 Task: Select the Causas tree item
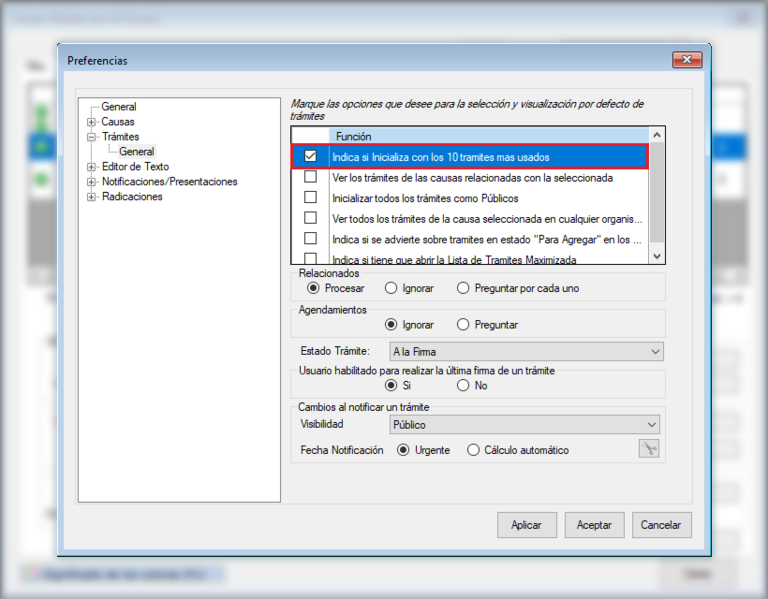[x=118, y=121]
